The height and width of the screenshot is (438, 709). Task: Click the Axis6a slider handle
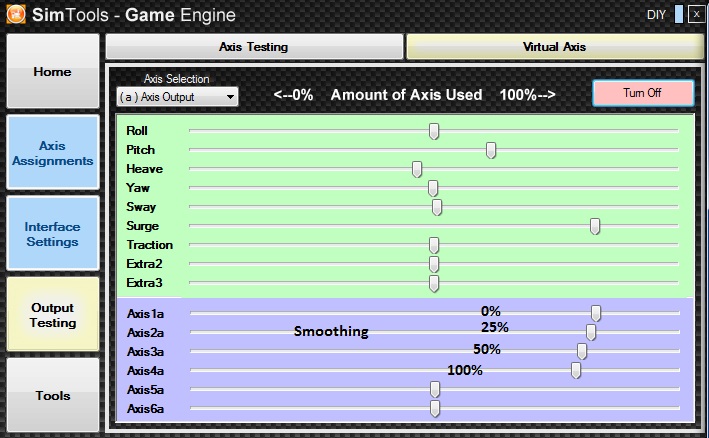435,408
